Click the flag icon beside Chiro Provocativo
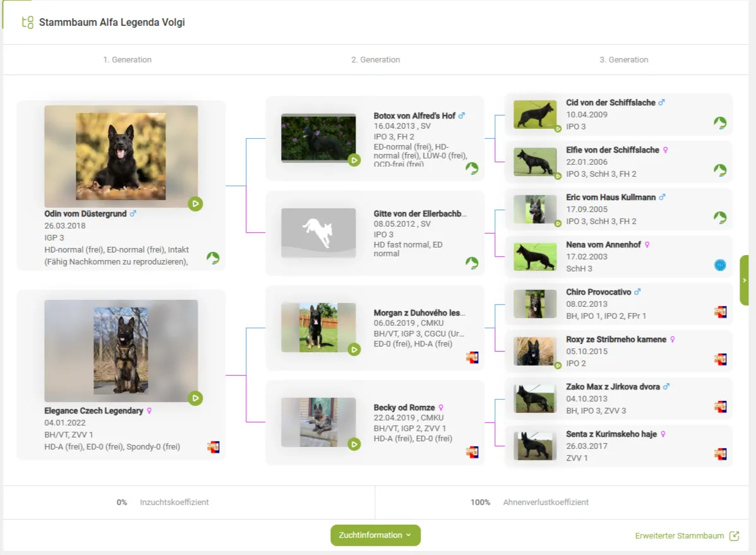Screen dimensions: 756x555 point(720,312)
